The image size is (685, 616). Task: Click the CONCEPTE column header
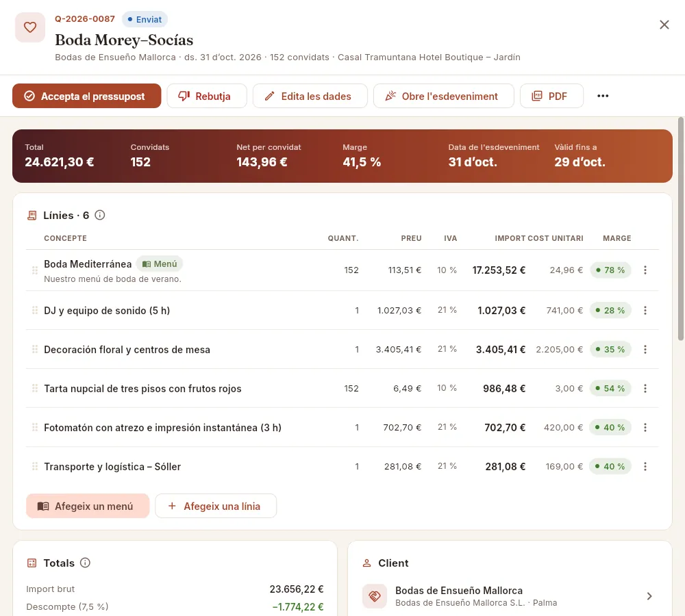click(x=66, y=238)
